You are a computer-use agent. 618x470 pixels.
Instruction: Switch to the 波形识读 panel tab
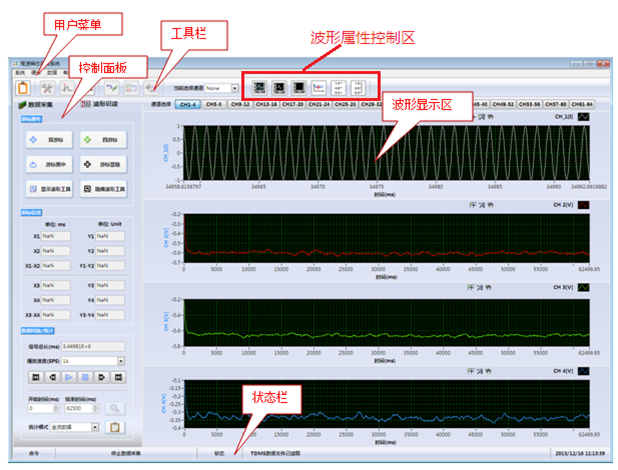[100, 104]
